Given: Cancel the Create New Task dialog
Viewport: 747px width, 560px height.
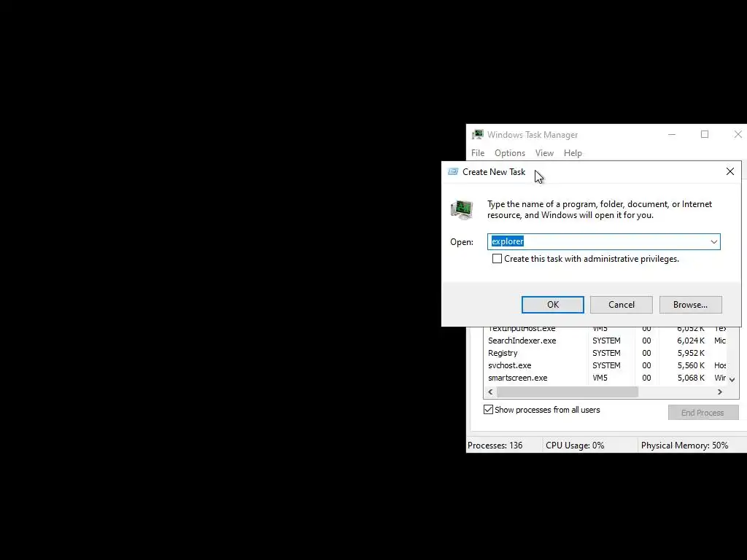Looking at the screenshot, I should point(622,305).
